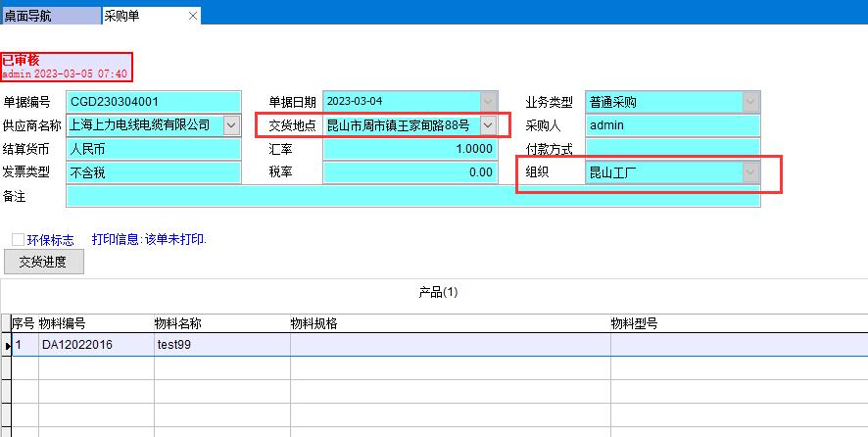This screenshot has width=868, height=437.
Task: Expand the 供应商名称 dropdown arrow
Action: [x=231, y=125]
